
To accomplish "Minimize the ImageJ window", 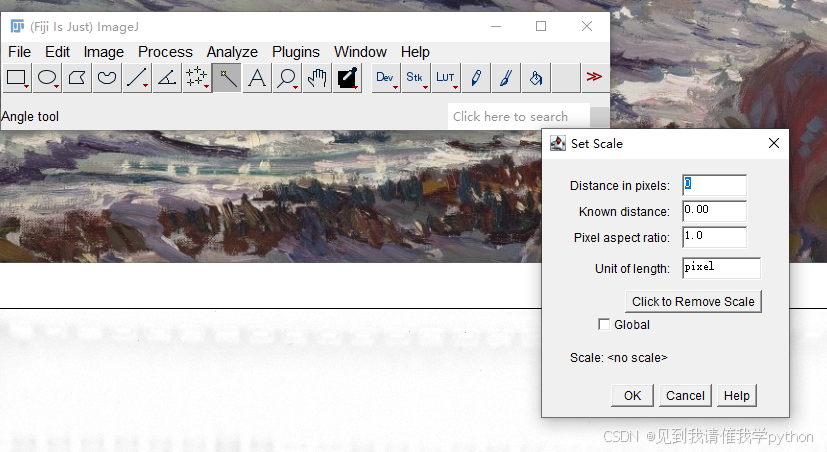I will (x=496, y=26).
